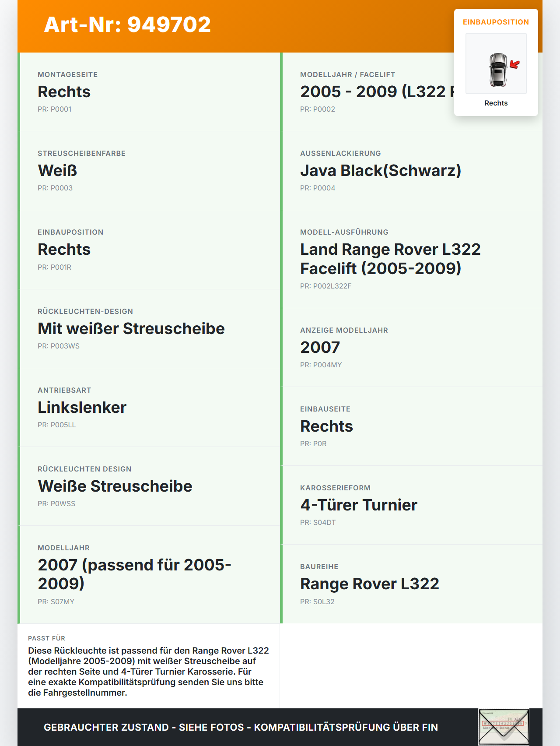This screenshot has width=560, height=746.
Task: Select Karosserieform value 4-Türer Turnier
Action: (x=359, y=505)
